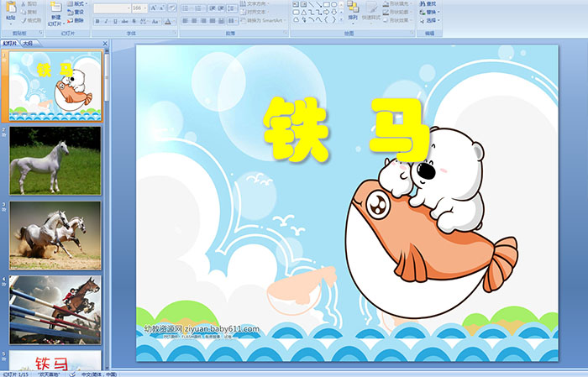Select the down arrow shape
Image resolution: width=588 pixels, height=377 pixels.
tap(333, 12)
